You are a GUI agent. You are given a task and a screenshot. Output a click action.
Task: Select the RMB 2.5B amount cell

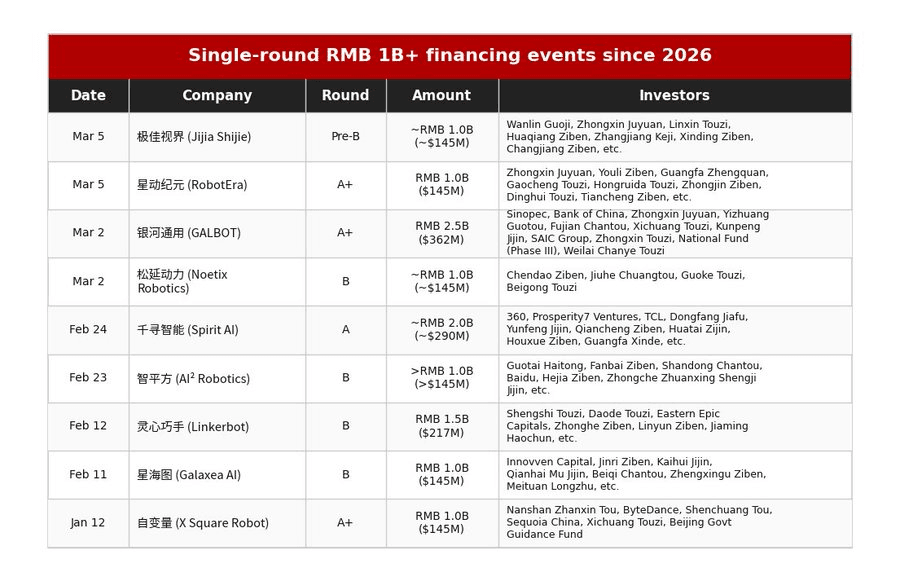[x=441, y=233]
